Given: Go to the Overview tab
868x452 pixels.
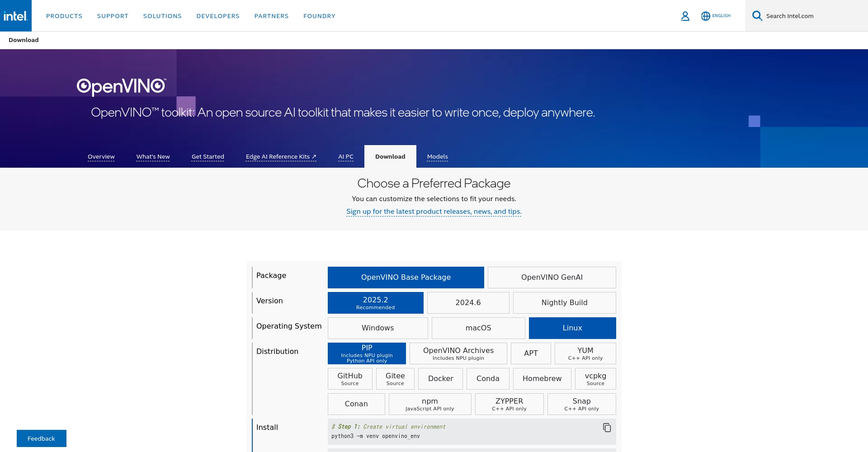Looking at the screenshot, I should click(x=101, y=157).
